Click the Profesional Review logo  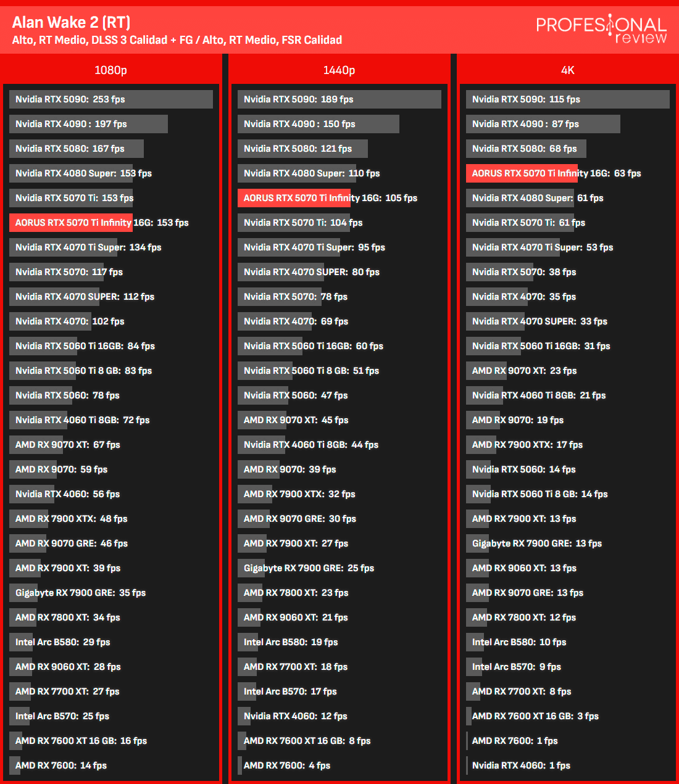(x=601, y=29)
